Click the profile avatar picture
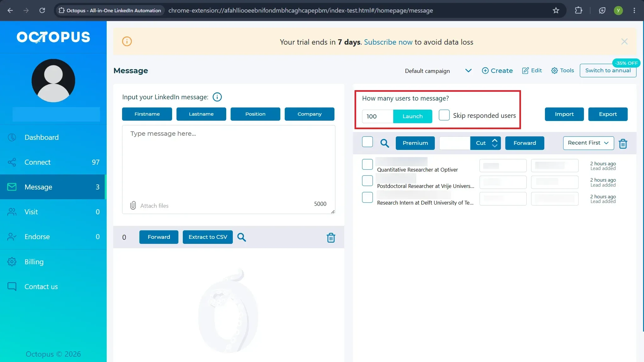Screen dimensions: 644x362 point(53,80)
